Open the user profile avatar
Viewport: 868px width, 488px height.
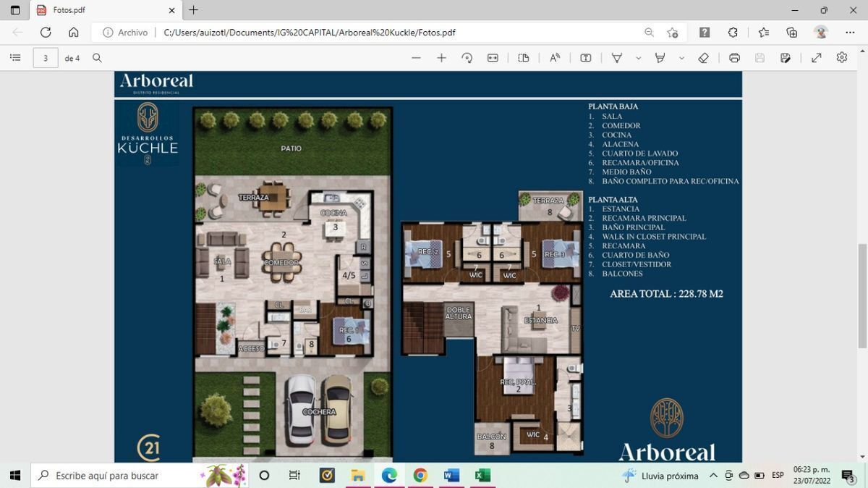(820, 33)
